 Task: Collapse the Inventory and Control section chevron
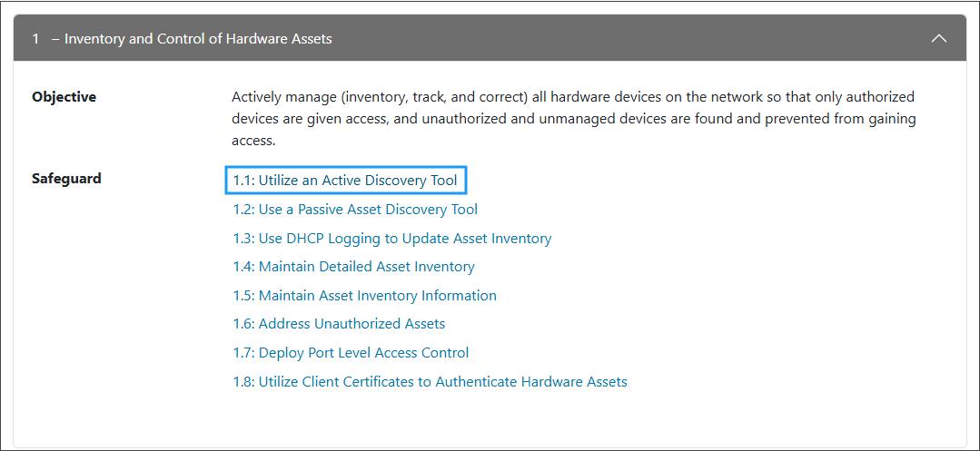tap(939, 39)
